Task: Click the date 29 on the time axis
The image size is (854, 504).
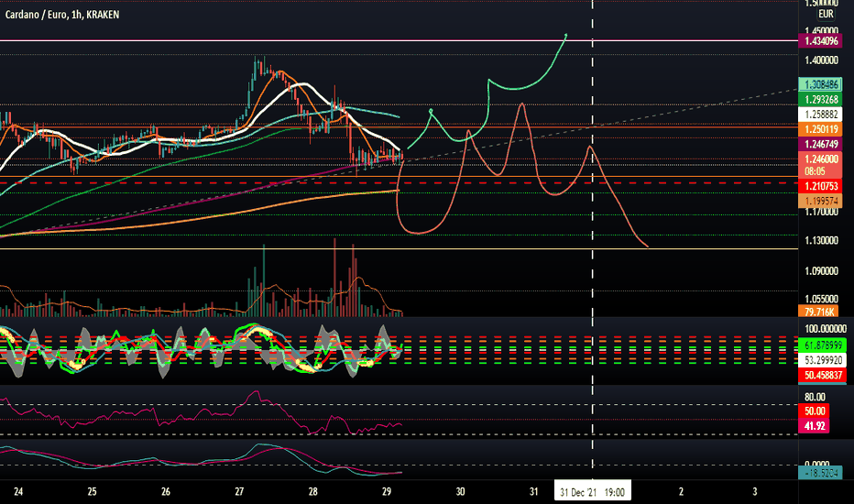Action: coord(387,491)
